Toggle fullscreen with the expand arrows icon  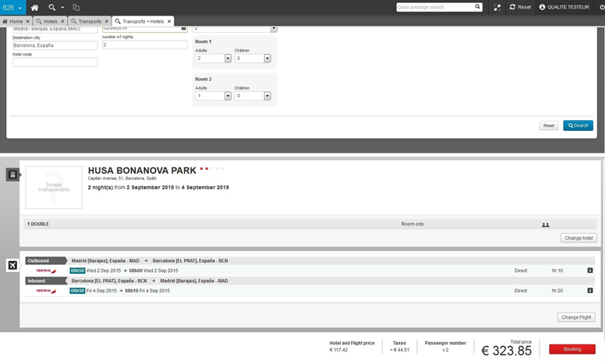[x=497, y=7]
